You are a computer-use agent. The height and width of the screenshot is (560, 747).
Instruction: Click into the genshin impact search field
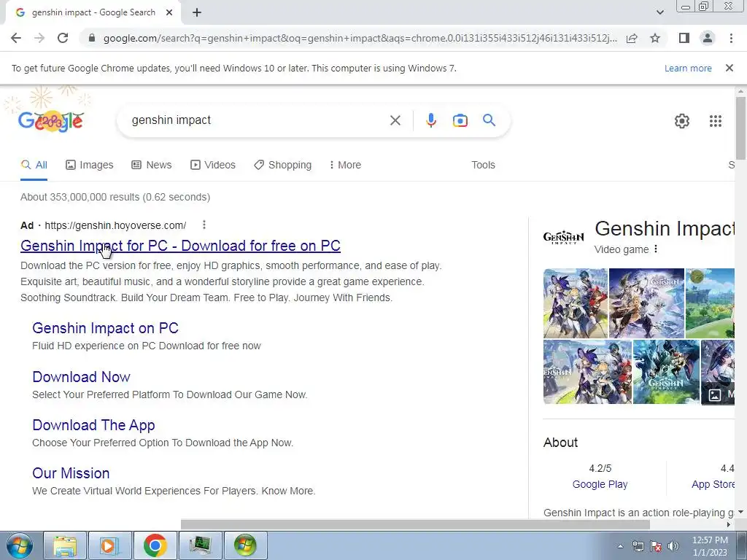pyautogui.click(x=258, y=120)
